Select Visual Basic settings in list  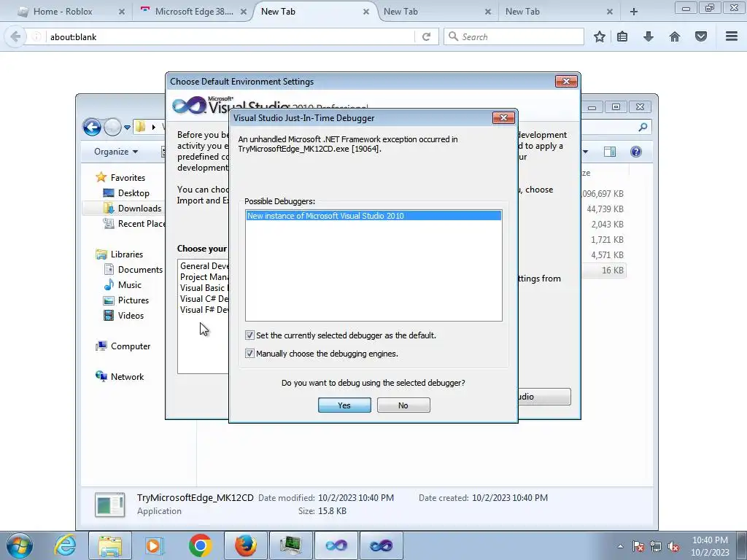[x=204, y=287]
